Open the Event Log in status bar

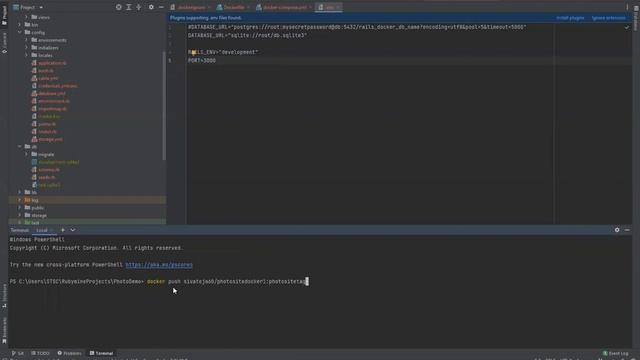(616, 353)
